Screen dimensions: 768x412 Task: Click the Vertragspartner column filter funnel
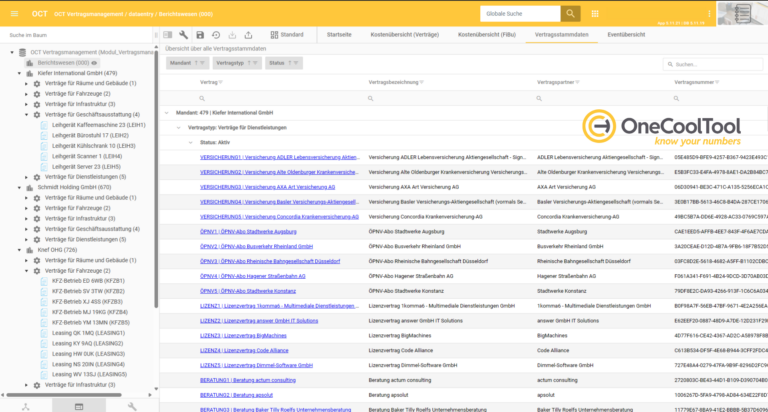tap(577, 82)
